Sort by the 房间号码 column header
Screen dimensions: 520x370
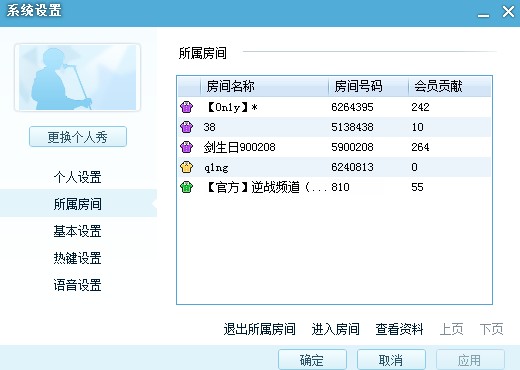[x=368, y=86]
